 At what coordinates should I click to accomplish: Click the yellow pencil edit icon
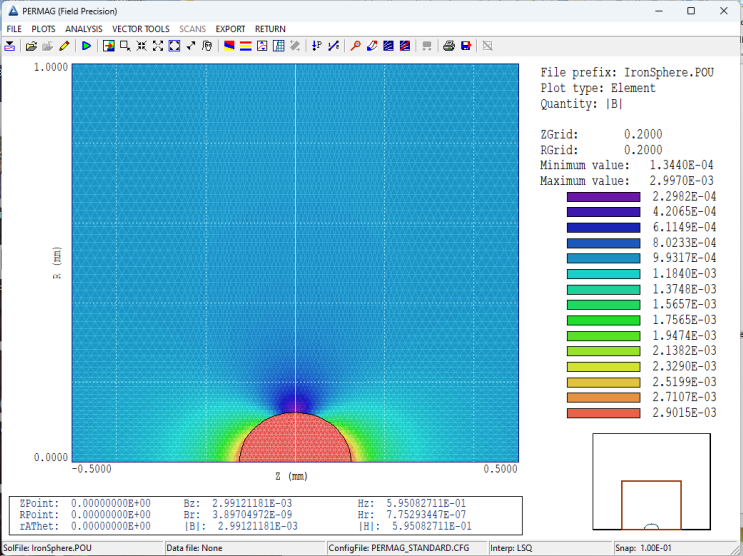point(64,46)
